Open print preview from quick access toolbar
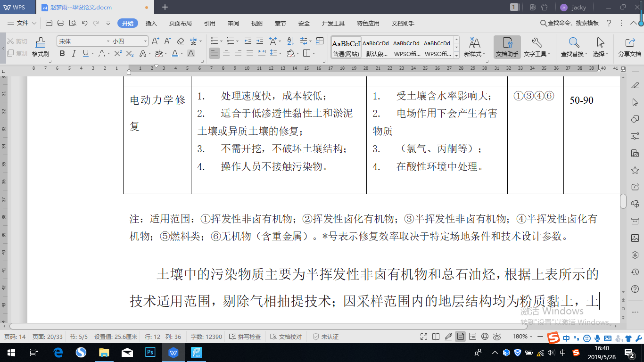644x362 pixels. coord(73,23)
